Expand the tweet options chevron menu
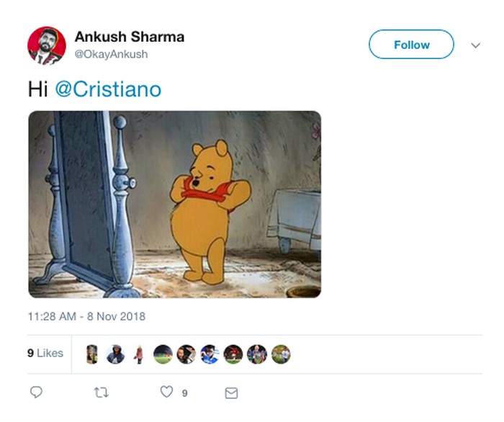 click(x=475, y=45)
